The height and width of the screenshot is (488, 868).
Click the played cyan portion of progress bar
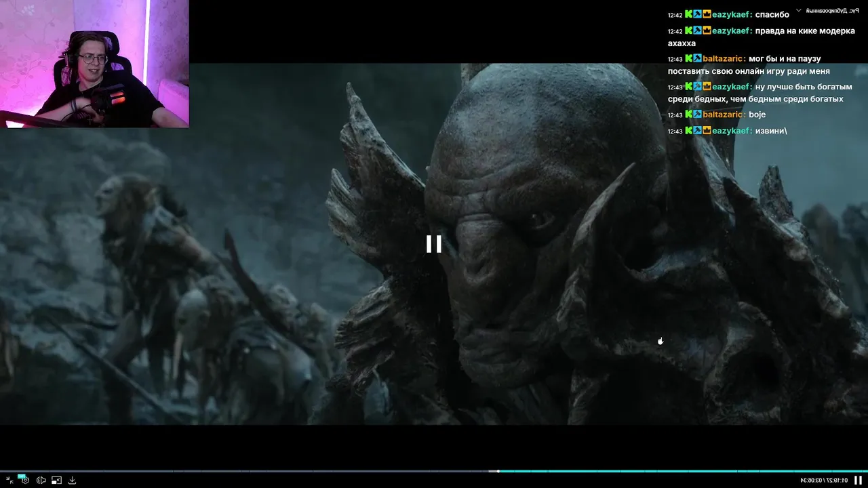pos(684,471)
